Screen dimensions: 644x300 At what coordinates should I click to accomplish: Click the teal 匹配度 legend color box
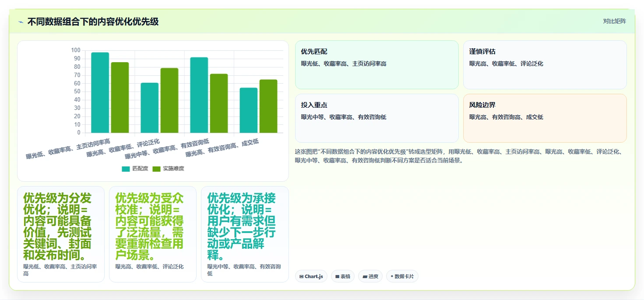126,169
